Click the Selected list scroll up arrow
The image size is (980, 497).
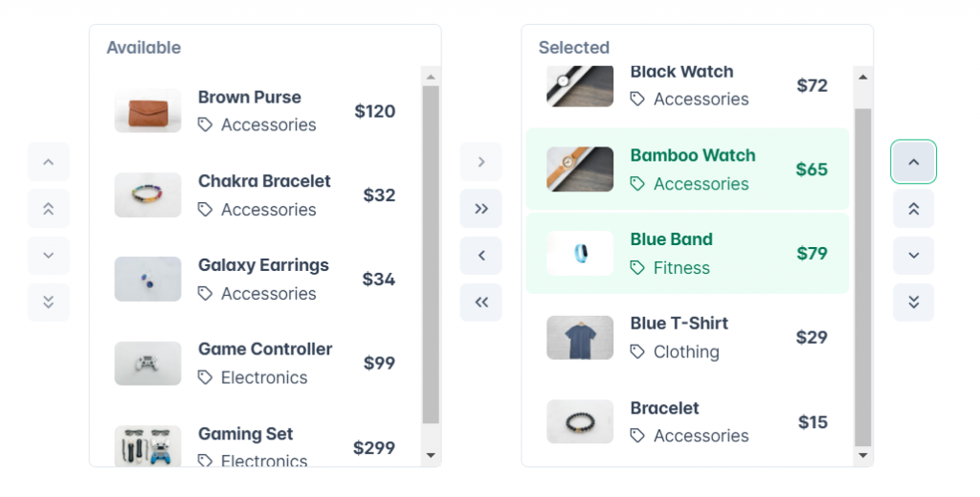[x=863, y=77]
